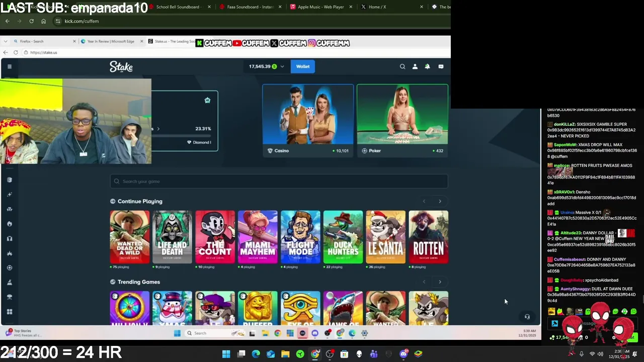
Task: Open the Casino card
Action: (x=308, y=121)
